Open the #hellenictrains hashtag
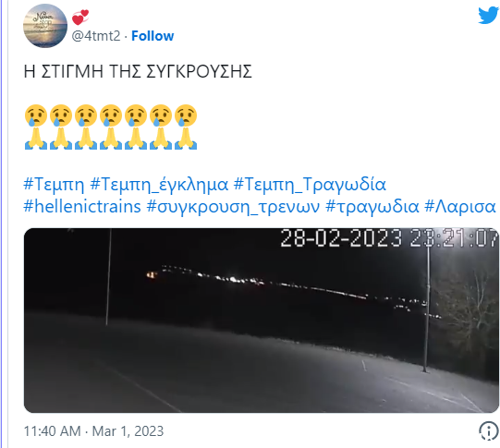 pos(82,206)
